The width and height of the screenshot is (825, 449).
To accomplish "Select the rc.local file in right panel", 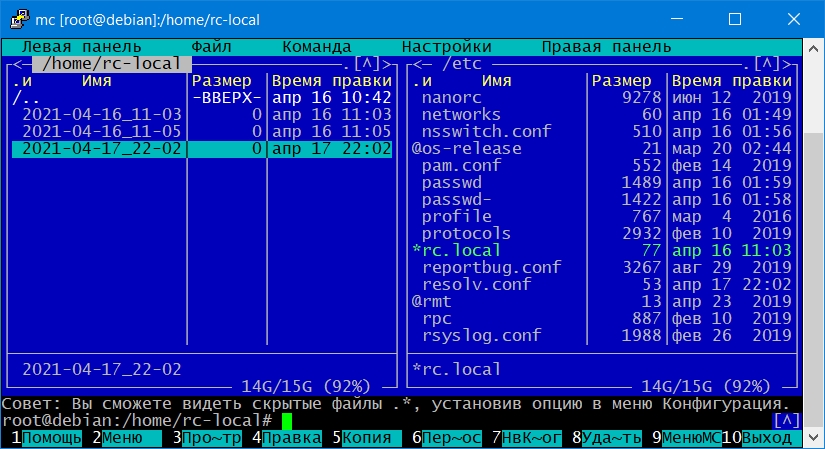I will tap(461, 250).
